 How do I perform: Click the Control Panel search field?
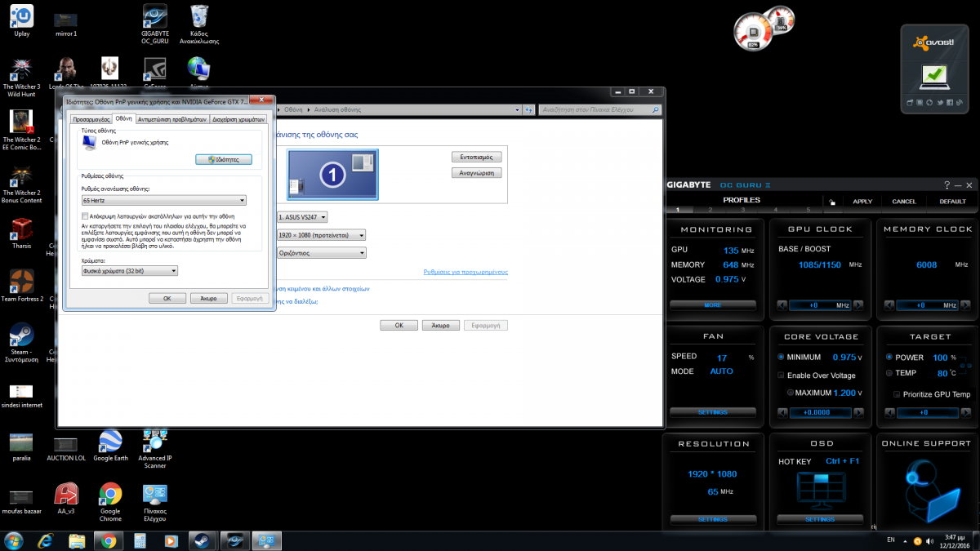click(x=599, y=109)
